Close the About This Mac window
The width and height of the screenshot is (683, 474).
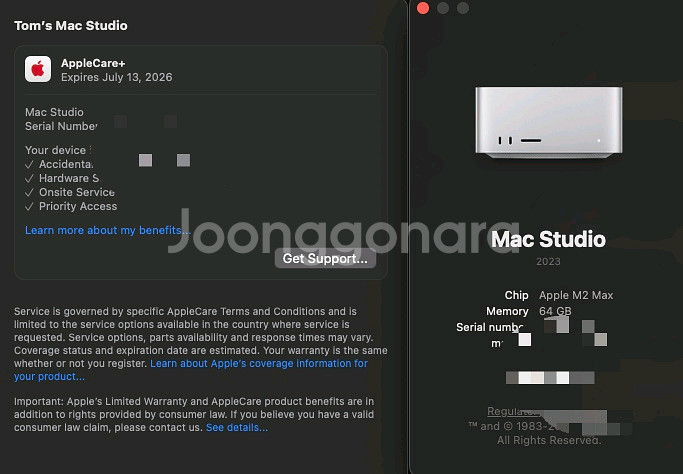point(423,8)
